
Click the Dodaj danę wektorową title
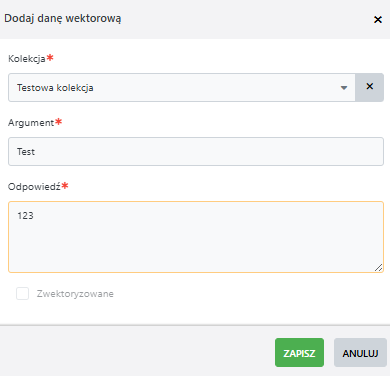(x=63, y=18)
